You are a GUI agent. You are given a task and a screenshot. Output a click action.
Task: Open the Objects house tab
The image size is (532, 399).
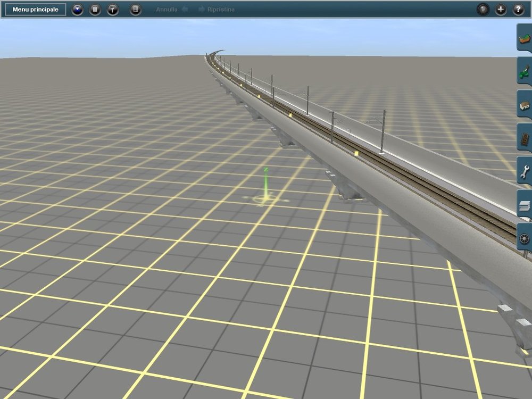524,104
